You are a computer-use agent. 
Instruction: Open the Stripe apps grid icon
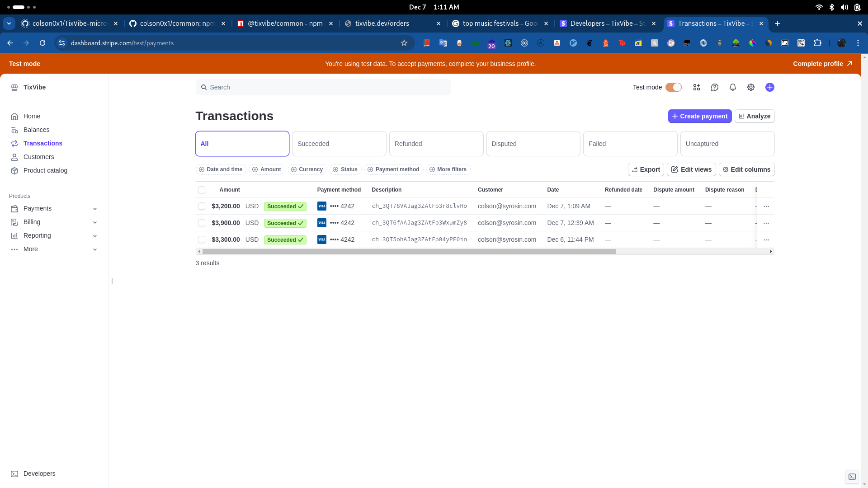[697, 87]
